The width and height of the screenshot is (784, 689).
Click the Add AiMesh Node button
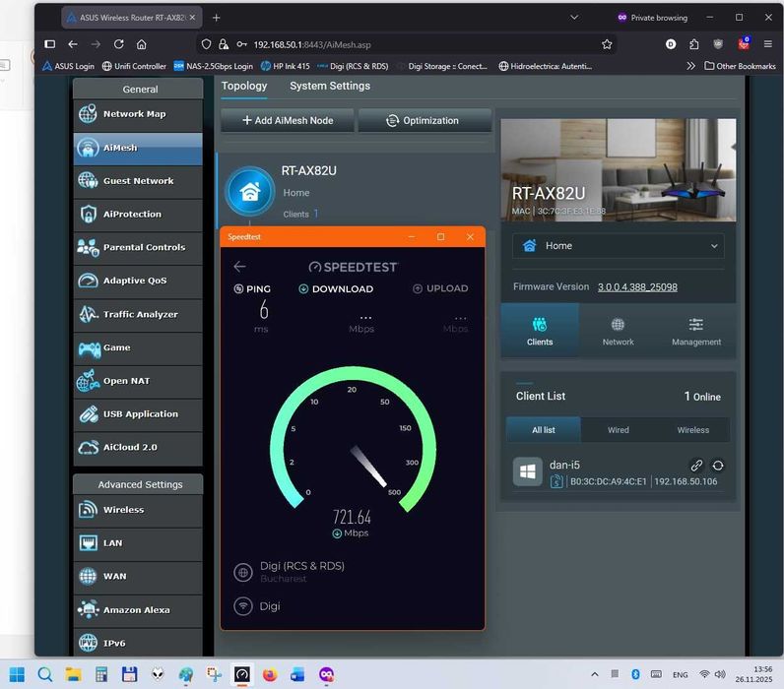[x=287, y=120]
